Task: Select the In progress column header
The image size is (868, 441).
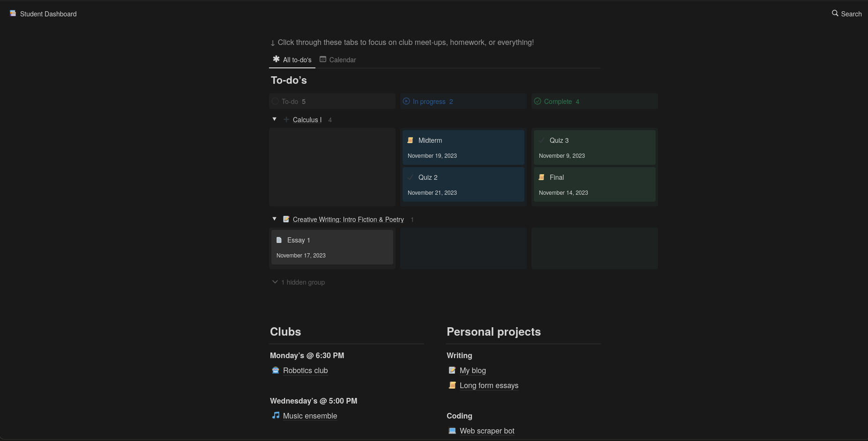Action: [x=463, y=102]
